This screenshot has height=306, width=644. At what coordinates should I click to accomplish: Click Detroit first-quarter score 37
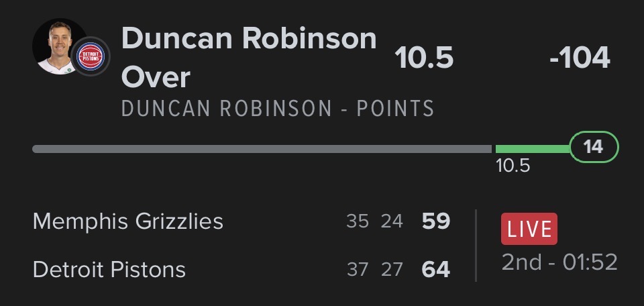pyautogui.click(x=358, y=270)
